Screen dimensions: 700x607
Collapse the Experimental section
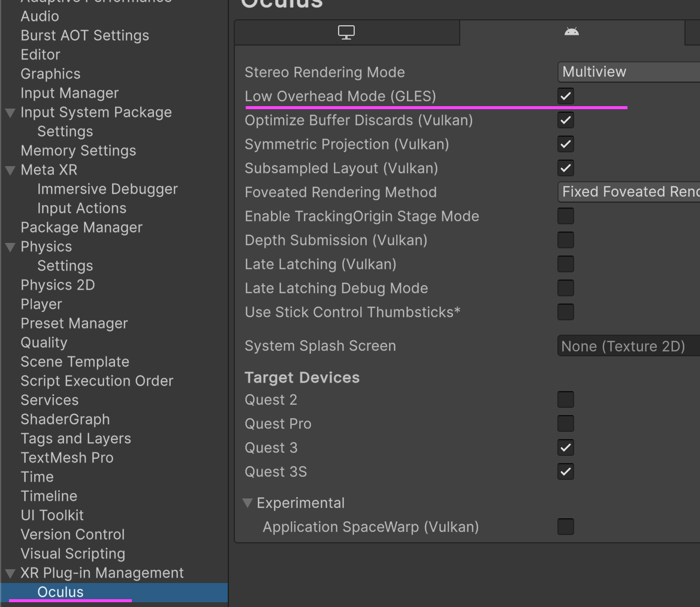point(248,503)
